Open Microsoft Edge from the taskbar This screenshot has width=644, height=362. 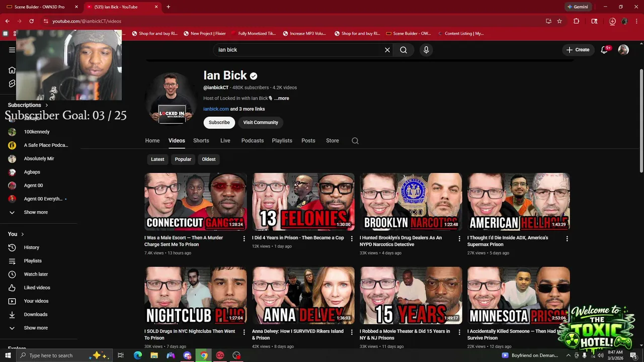[x=138, y=355]
